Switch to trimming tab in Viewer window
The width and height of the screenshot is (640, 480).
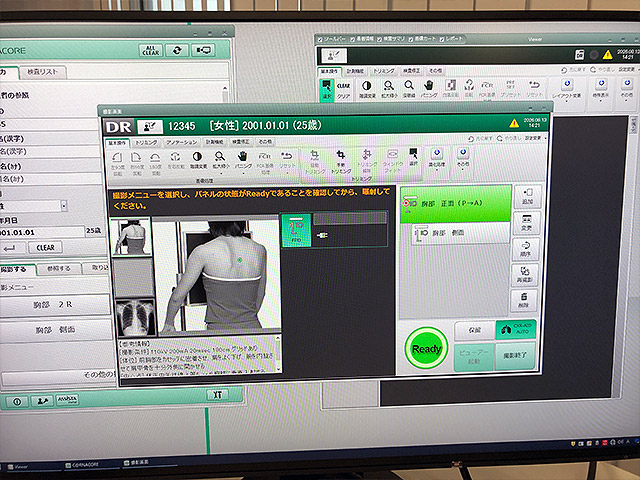point(384,71)
